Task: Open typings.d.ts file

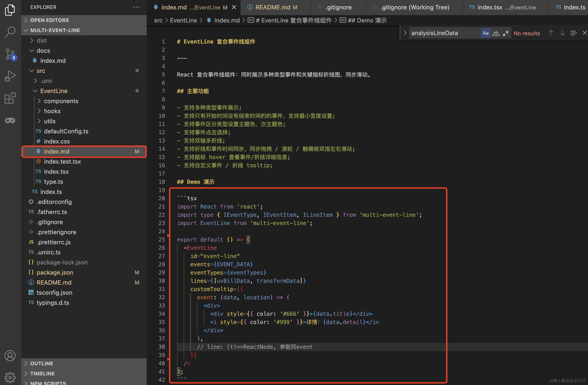Action: 84,303
